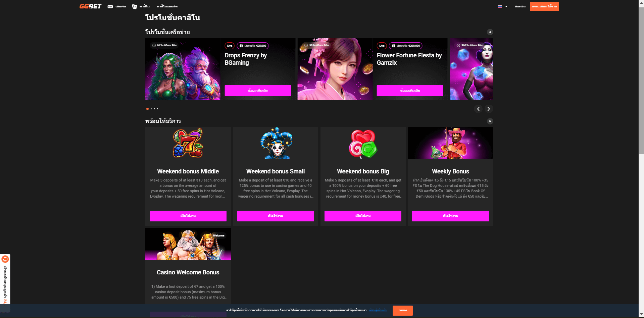Click the €25,000 prize pool badge
Viewport: 644px width, 318px height.
[x=253, y=46]
